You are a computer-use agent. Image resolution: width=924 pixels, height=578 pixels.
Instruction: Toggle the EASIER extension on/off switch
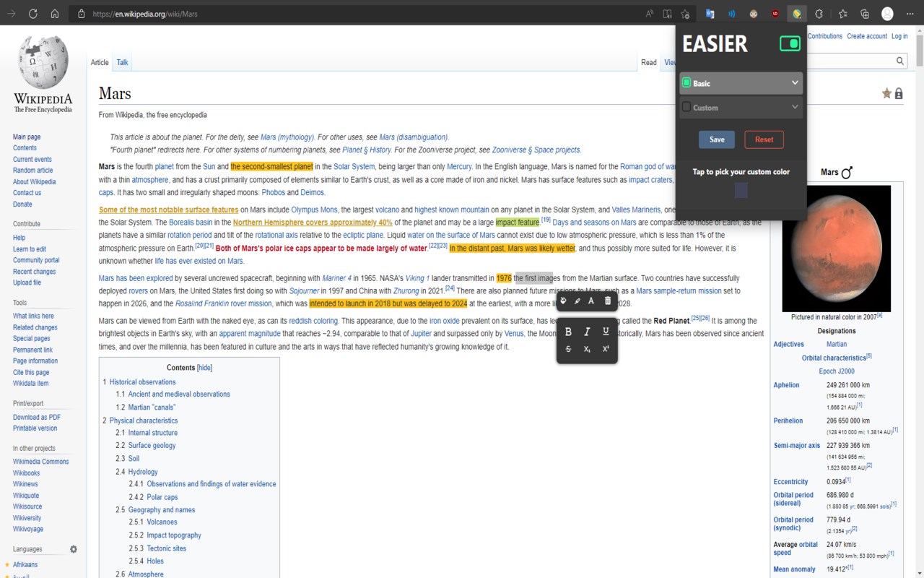[x=790, y=44]
